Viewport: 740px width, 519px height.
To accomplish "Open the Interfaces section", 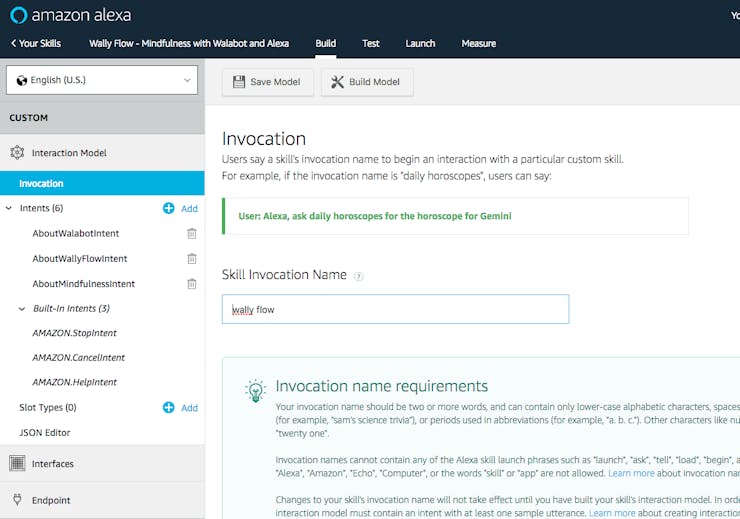I will pos(102,463).
